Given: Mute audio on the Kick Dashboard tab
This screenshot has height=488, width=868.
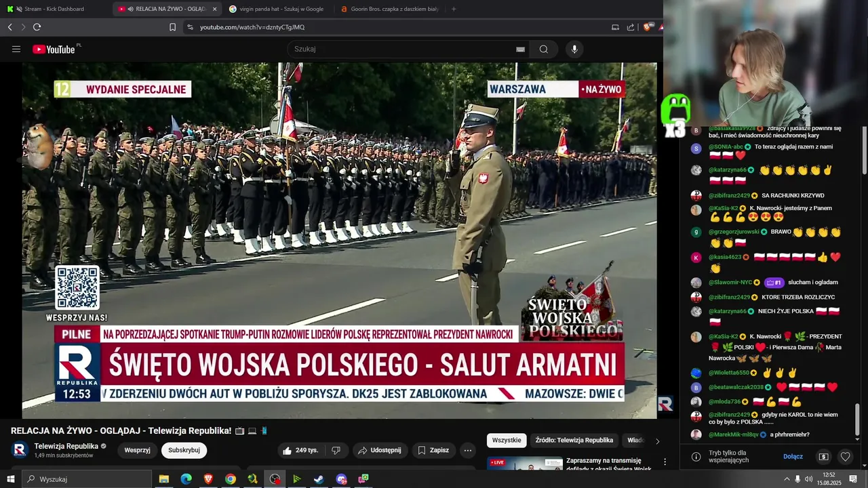Looking at the screenshot, I should pyautogui.click(x=19, y=9).
